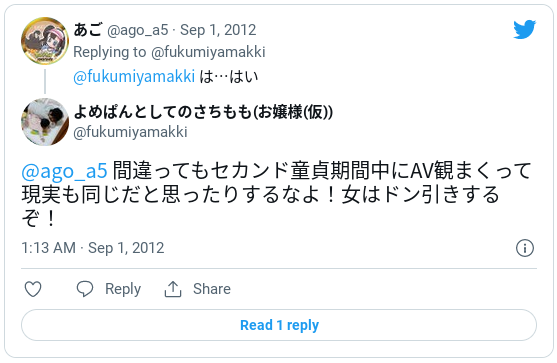Click the Share text label
Screen dimensions: 557x363
point(212,289)
